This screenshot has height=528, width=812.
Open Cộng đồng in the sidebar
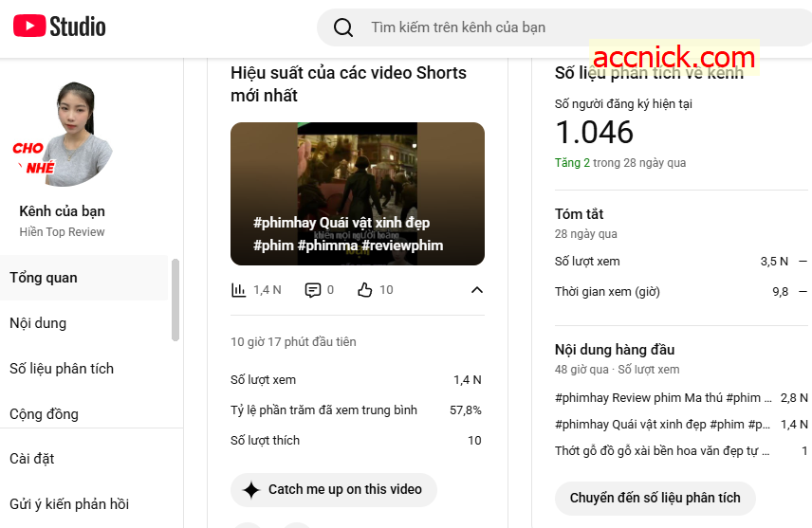83,413
